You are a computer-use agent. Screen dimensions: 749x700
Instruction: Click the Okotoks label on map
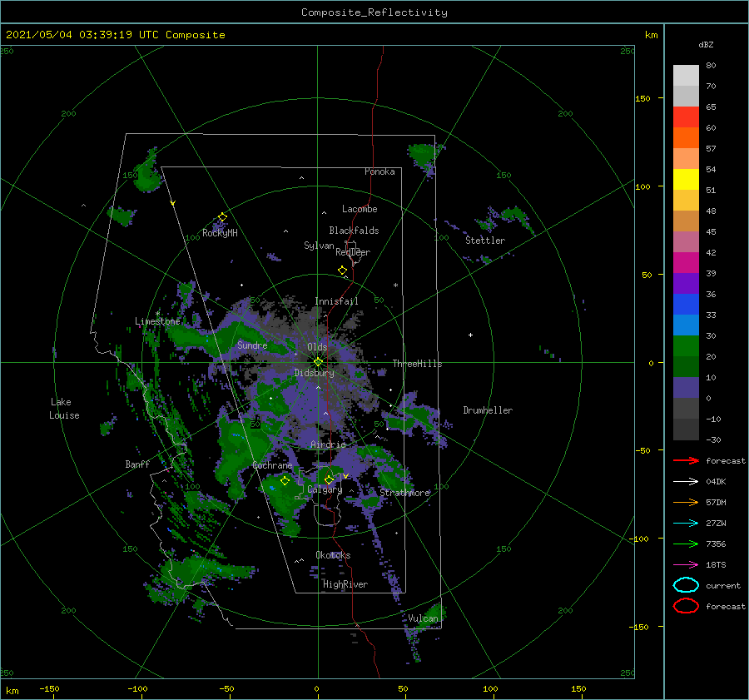[333, 555]
